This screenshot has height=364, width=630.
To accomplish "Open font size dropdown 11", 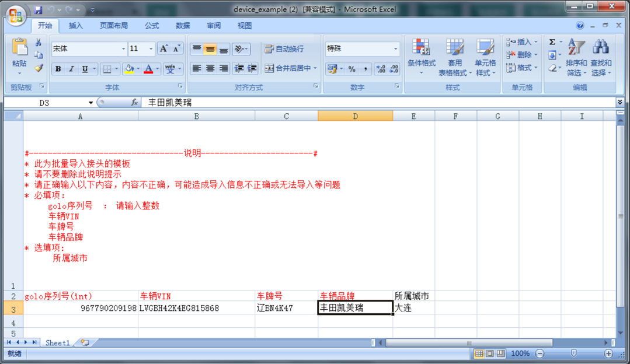I will [151, 49].
